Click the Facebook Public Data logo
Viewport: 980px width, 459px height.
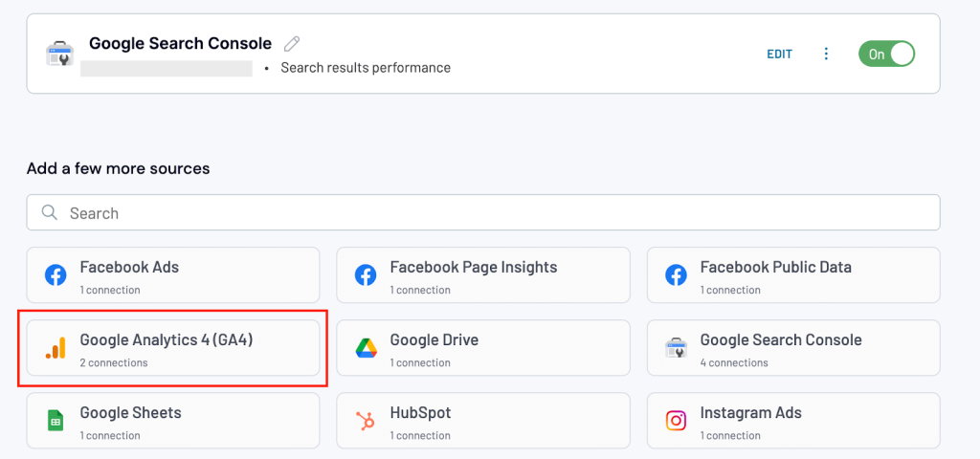coord(676,275)
